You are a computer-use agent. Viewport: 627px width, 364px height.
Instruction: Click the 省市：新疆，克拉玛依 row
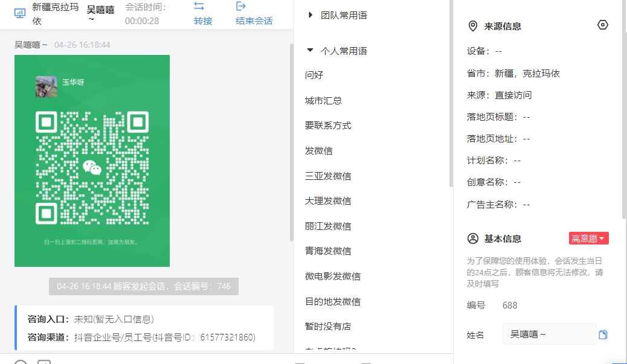click(x=513, y=74)
